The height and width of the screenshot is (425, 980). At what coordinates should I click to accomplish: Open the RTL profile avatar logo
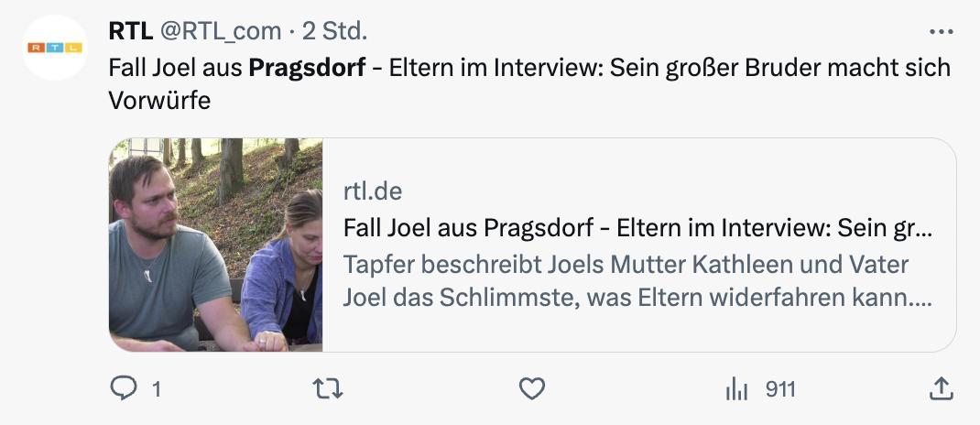(54, 48)
